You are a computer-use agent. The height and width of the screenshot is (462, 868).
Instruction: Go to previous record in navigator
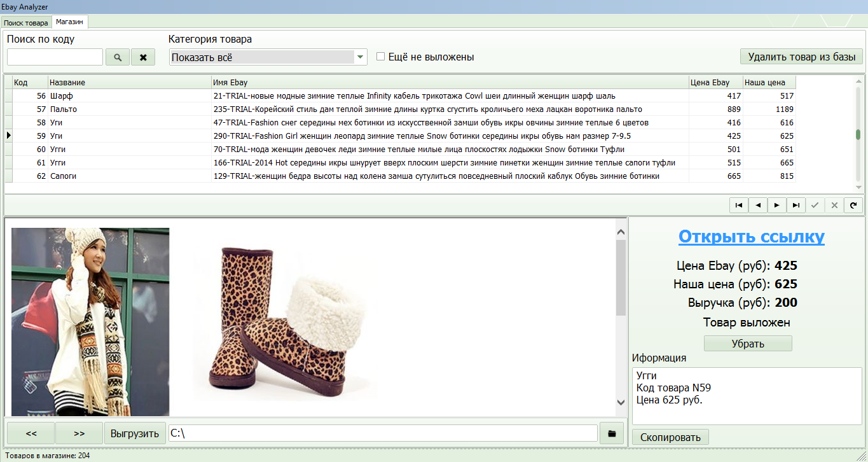tap(757, 206)
